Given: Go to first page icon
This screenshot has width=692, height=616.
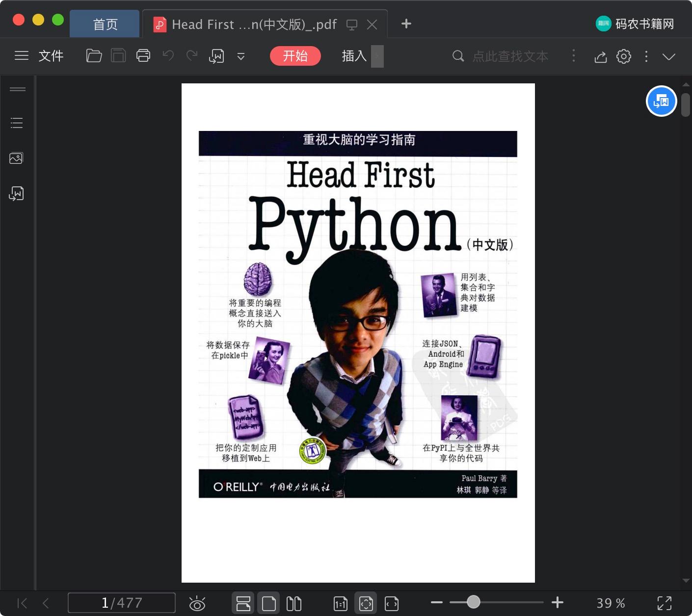Looking at the screenshot, I should 22,603.
